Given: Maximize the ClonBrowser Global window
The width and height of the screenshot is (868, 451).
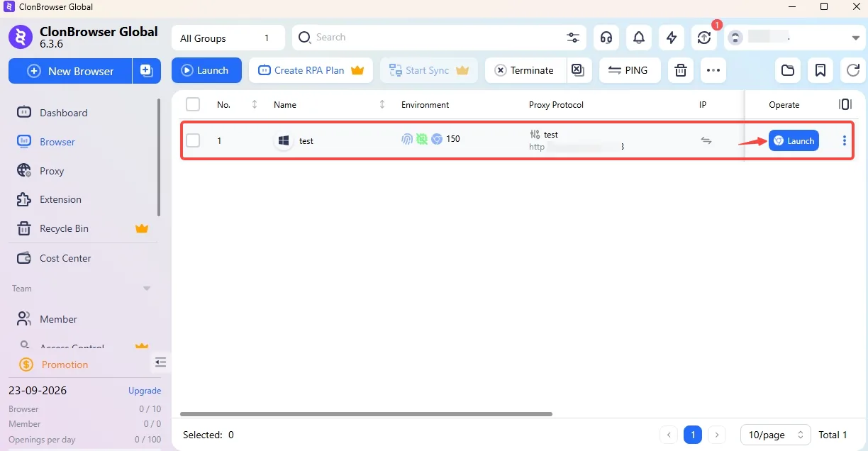Looking at the screenshot, I should [x=824, y=6].
